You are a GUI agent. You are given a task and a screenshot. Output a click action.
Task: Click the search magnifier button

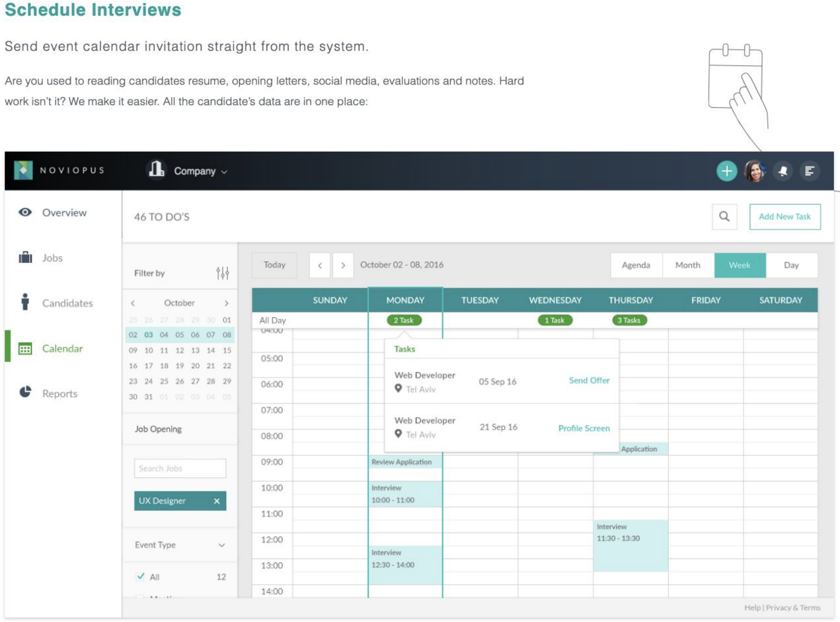(x=725, y=216)
